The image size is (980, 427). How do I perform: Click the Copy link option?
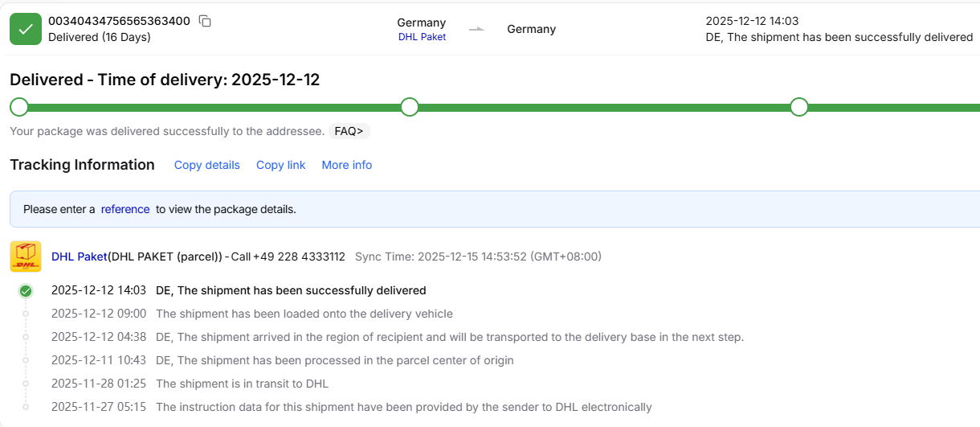[x=280, y=165]
